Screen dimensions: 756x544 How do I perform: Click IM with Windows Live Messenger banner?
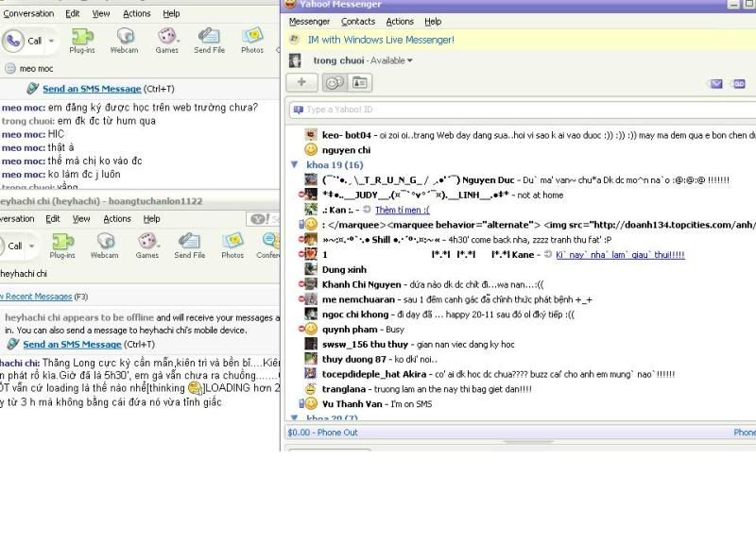coord(381,40)
